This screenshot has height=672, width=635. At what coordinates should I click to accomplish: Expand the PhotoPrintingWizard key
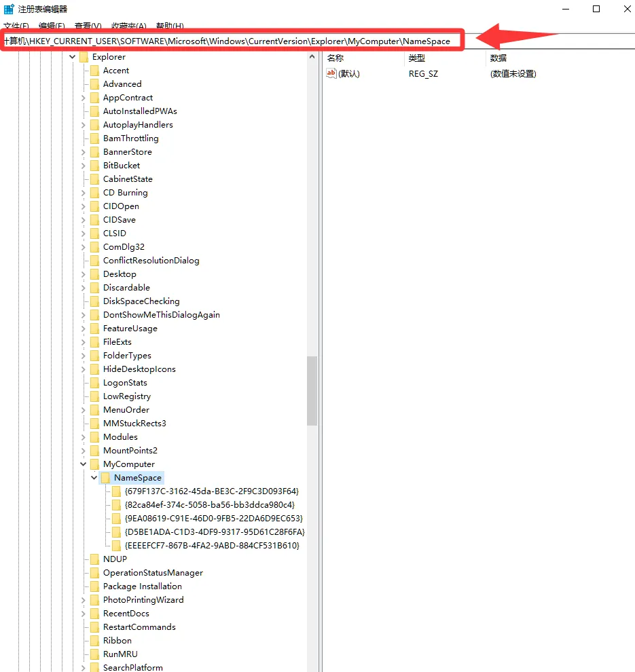point(83,599)
